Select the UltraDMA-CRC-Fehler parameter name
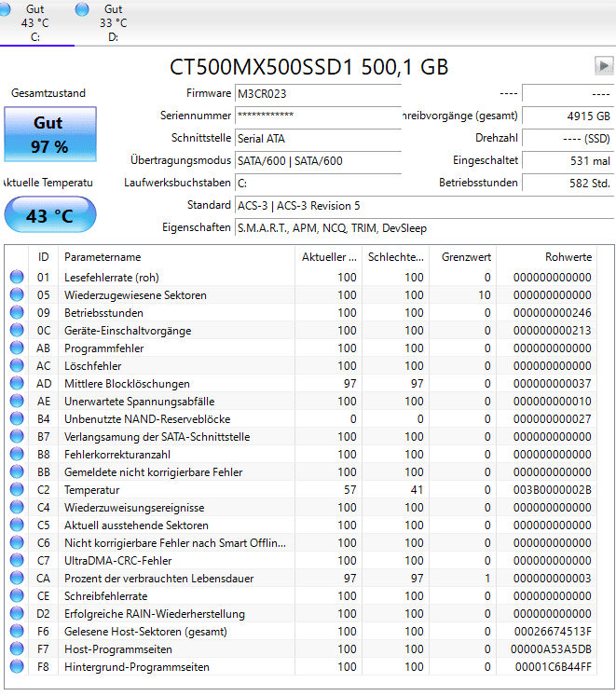 tap(118, 561)
